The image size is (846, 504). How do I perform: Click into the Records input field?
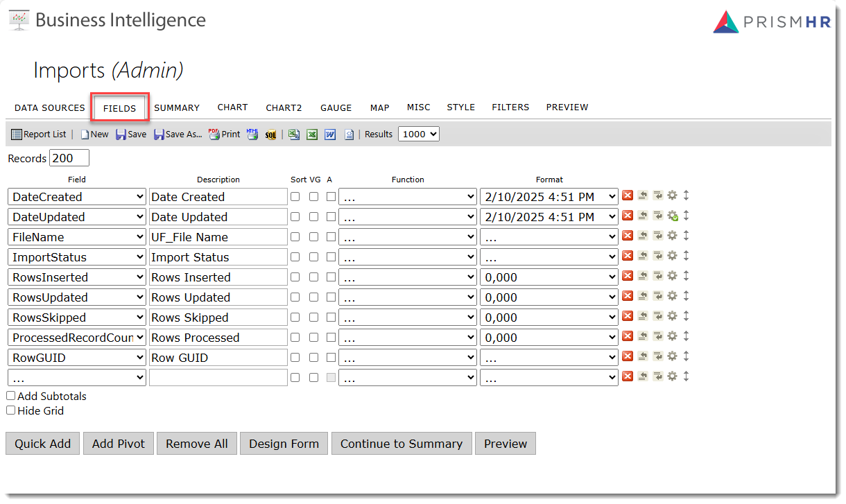[x=69, y=158]
